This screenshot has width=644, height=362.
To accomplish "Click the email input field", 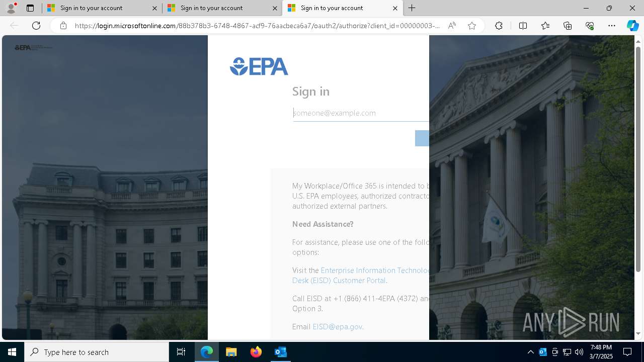I will [x=361, y=113].
